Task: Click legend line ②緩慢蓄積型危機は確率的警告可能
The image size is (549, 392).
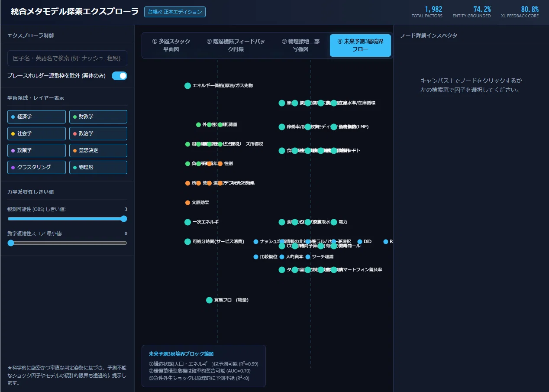Action: tap(200, 371)
